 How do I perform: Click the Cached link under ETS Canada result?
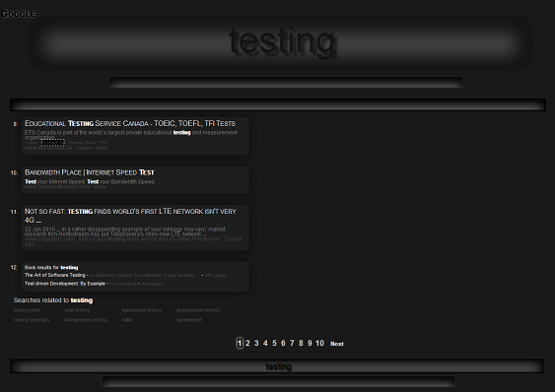pos(84,148)
